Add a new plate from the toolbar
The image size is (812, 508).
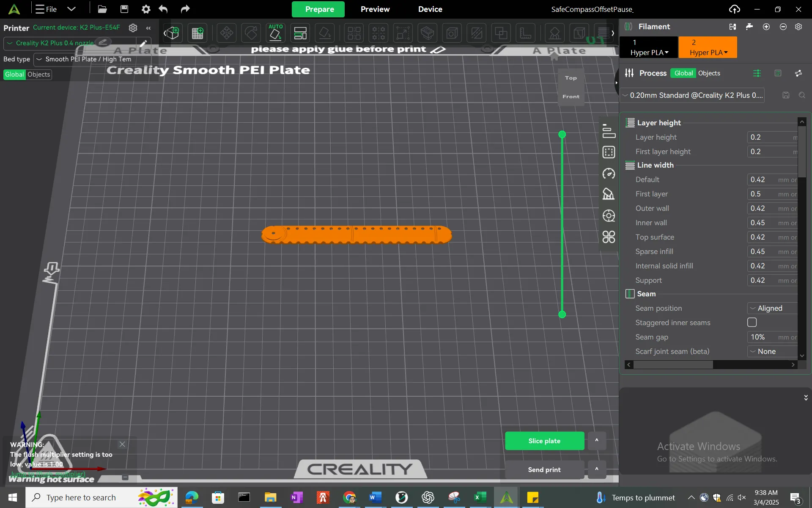click(198, 33)
